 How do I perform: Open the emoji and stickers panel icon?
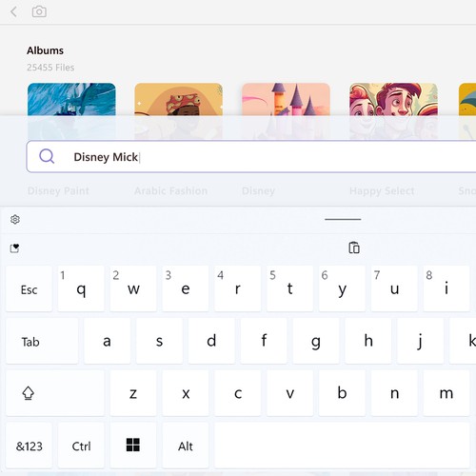coord(14,248)
